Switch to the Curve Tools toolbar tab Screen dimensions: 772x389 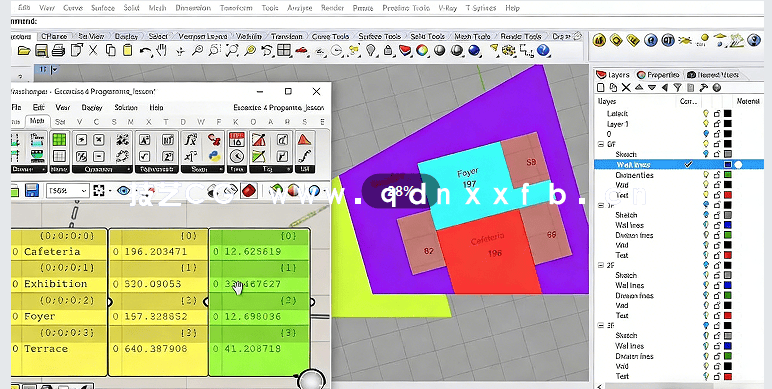point(330,36)
